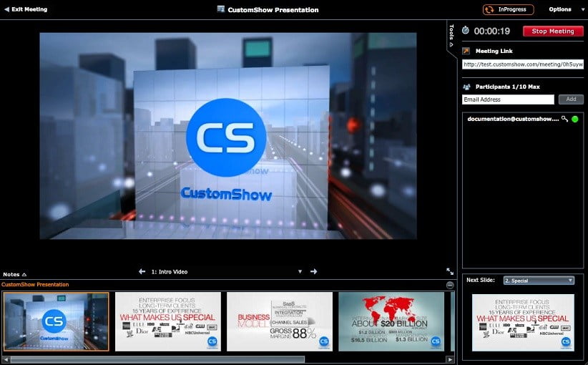Expand the Notes panel

[x=14, y=274]
